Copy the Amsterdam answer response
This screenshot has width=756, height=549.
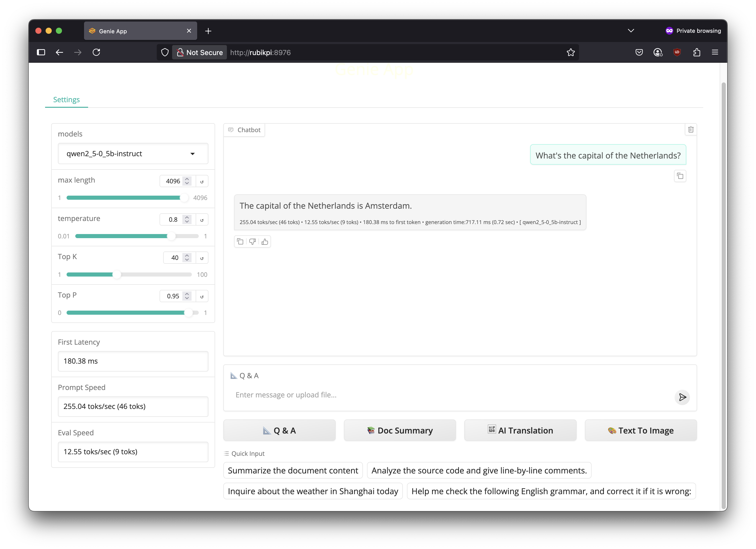point(240,242)
